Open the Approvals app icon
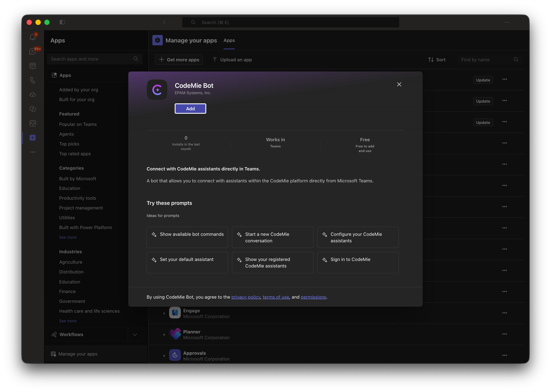 [x=175, y=355]
